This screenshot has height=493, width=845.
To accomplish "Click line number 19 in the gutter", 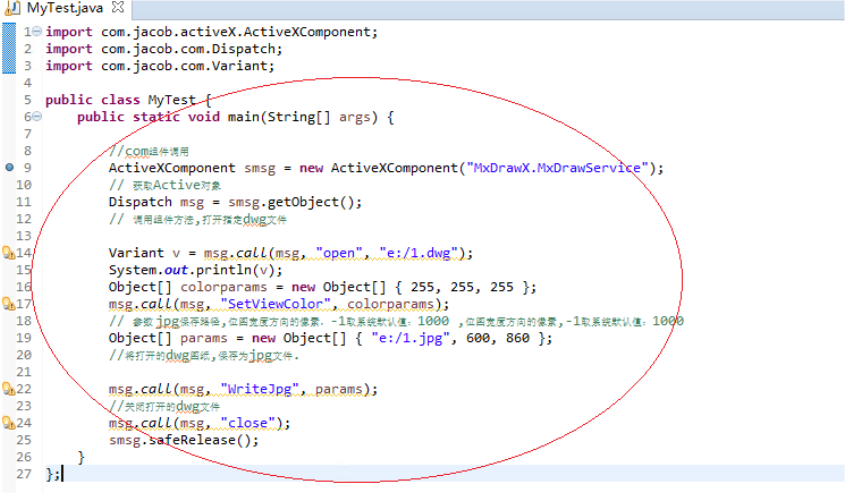I will pyautogui.click(x=24, y=338).
